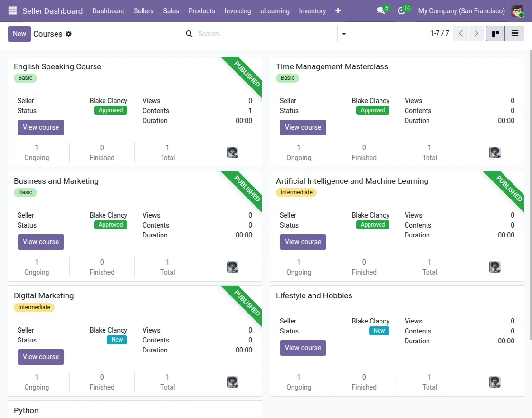Open the Sellers menu

[x=144, y=11]
